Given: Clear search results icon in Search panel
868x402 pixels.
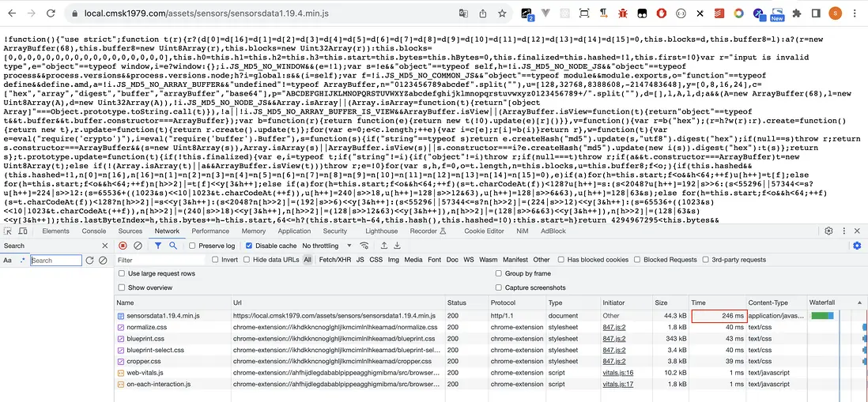Looking at the screenshot, I should [103, 261].
